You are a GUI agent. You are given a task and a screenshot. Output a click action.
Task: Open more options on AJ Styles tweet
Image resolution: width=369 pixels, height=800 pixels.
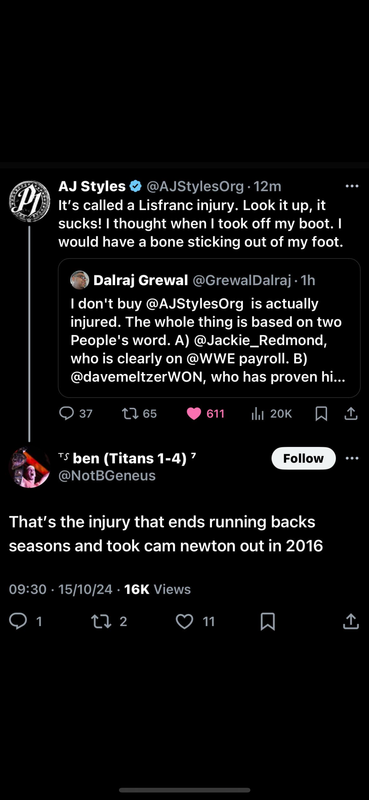[352, 187]
